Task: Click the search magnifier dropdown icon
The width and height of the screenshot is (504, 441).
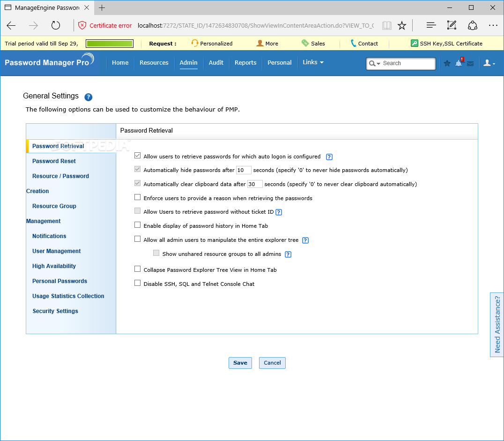Action: point(374,63)
